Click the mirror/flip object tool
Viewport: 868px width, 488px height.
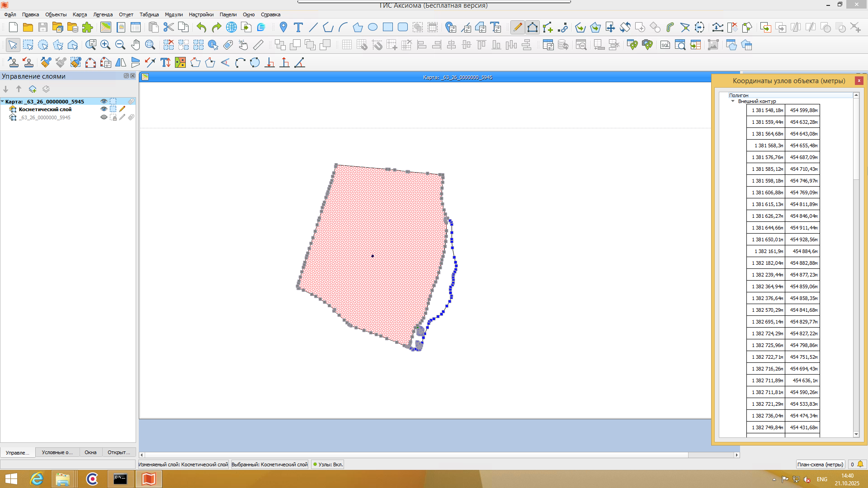click(120, 62)
